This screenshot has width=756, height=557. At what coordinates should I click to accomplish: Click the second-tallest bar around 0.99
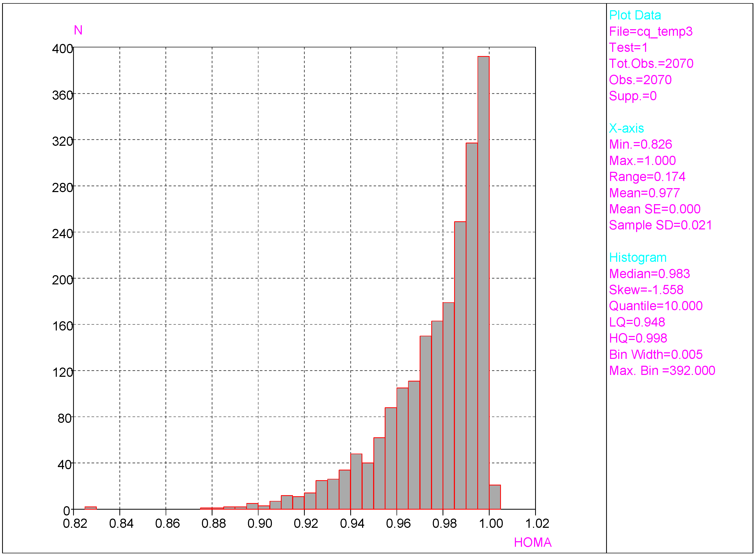coord(472,326)
